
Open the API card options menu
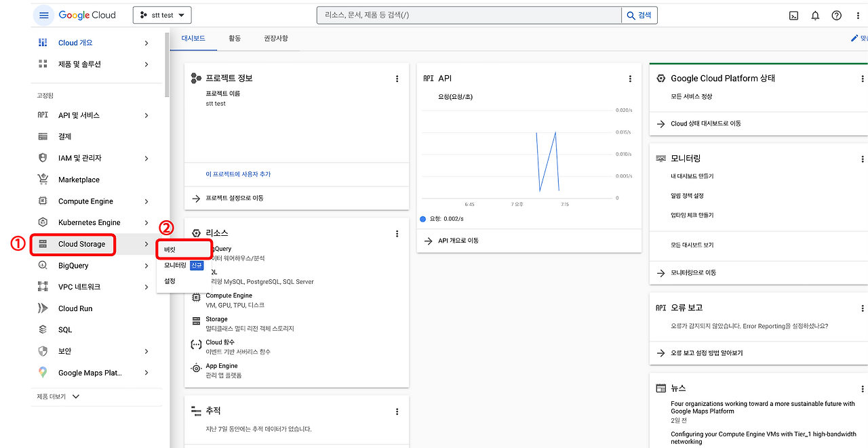[x=630, y=78]
